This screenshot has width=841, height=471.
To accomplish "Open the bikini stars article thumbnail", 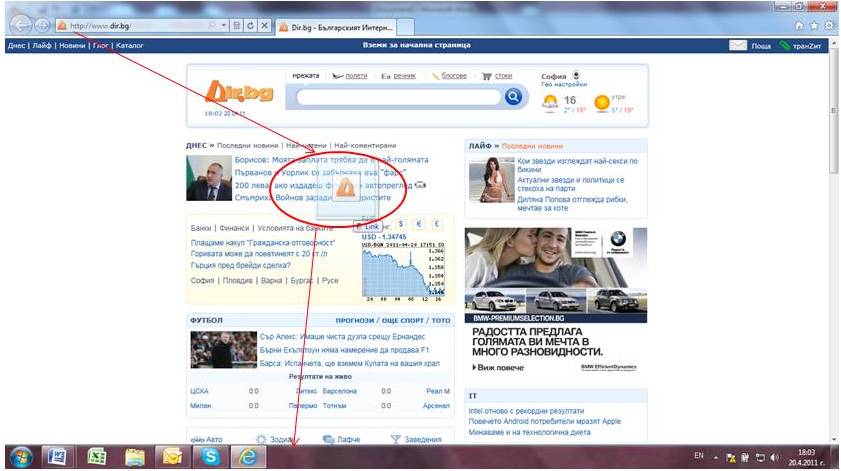I will coord(491,180).
